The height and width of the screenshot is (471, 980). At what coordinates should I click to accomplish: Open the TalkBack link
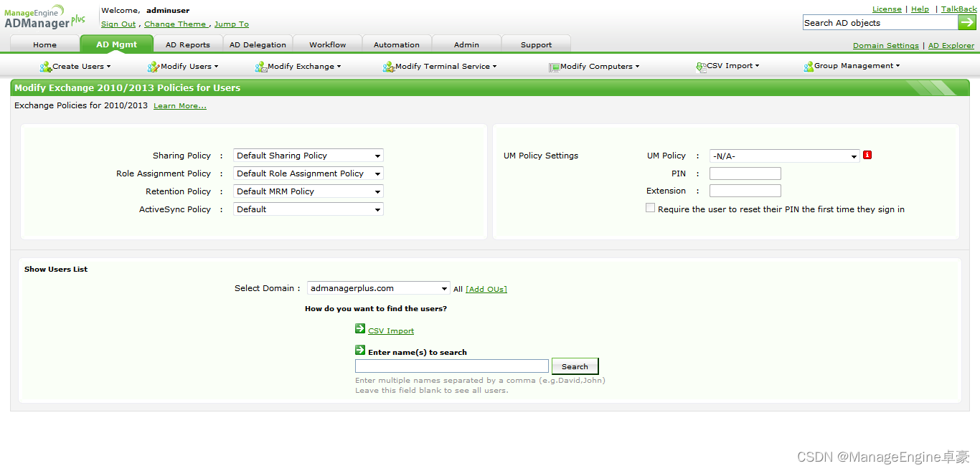(958, 9)
